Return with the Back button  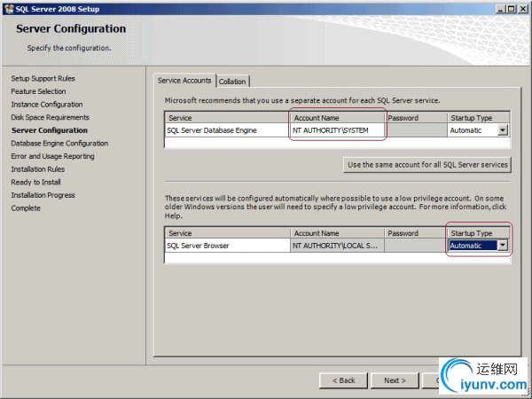coord(343,380)
